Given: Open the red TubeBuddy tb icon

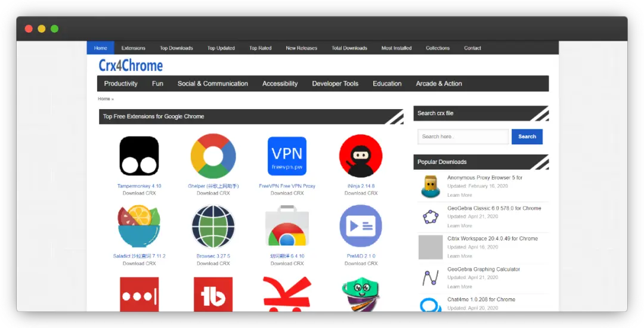Looking at the screenshot, I should pyautogui.click(x=213, y=294).
